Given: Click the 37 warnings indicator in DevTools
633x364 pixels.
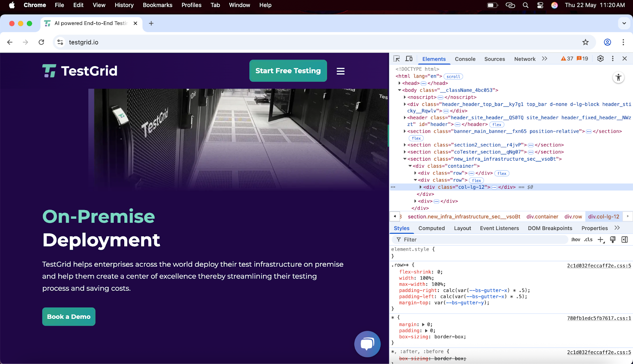Looking at the screenshot, I should click(567, 59).
